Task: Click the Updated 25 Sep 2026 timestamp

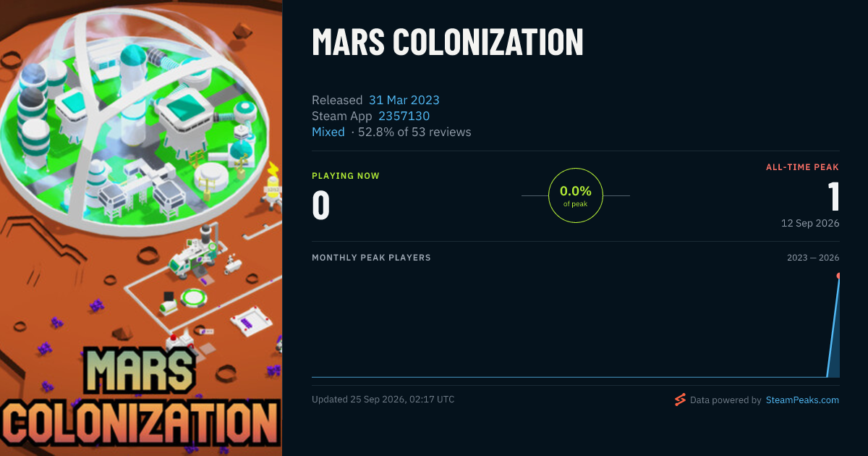Action: 383,400
